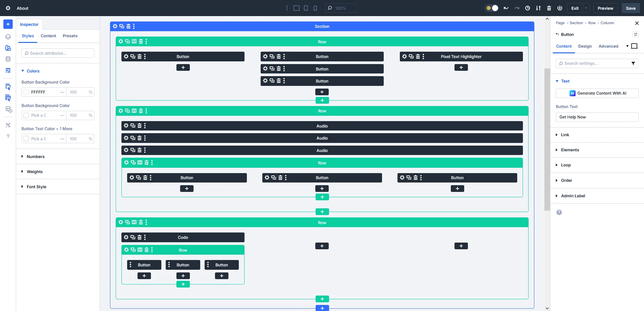Image resolution: width=644 pixels, height=311 pixels.
Task: Click the help question mark in the sidebar
Action: (x=8, y=136)
